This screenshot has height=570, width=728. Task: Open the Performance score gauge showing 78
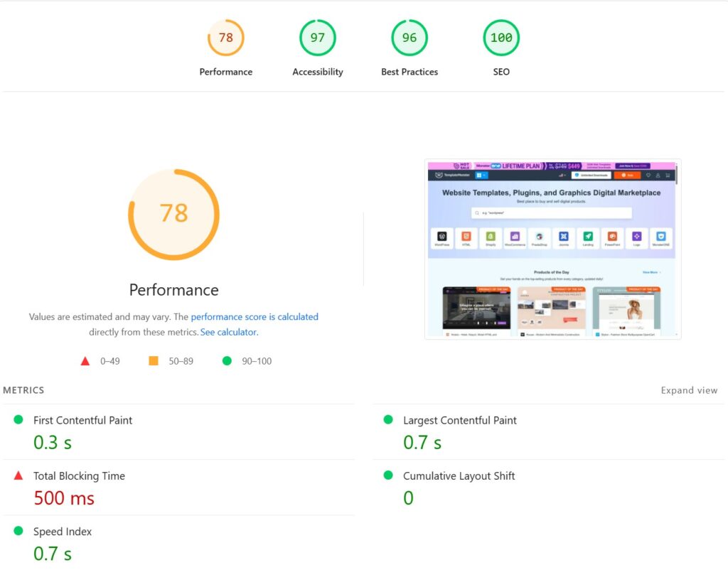tap(225, 38)
